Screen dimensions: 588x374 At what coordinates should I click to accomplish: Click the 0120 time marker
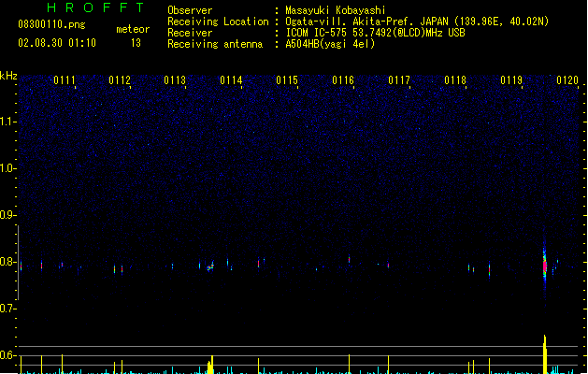click(567, 80)
